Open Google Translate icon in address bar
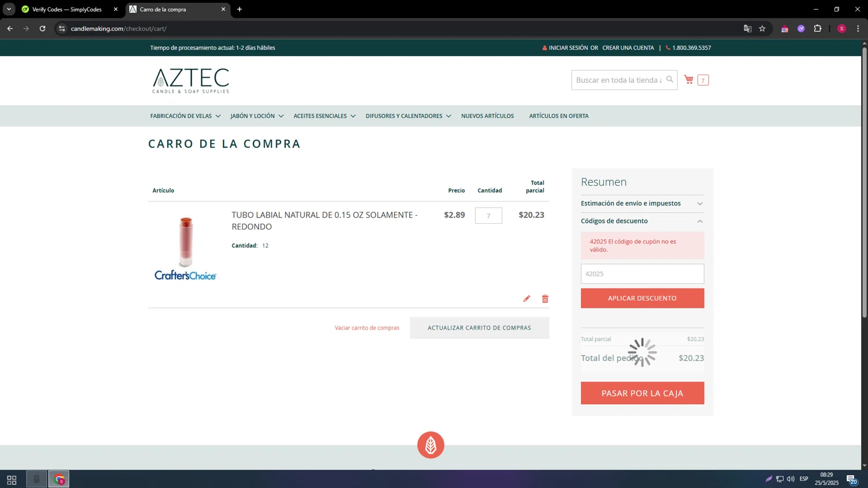This screenshot has height=488, width=868. point(747,28)
